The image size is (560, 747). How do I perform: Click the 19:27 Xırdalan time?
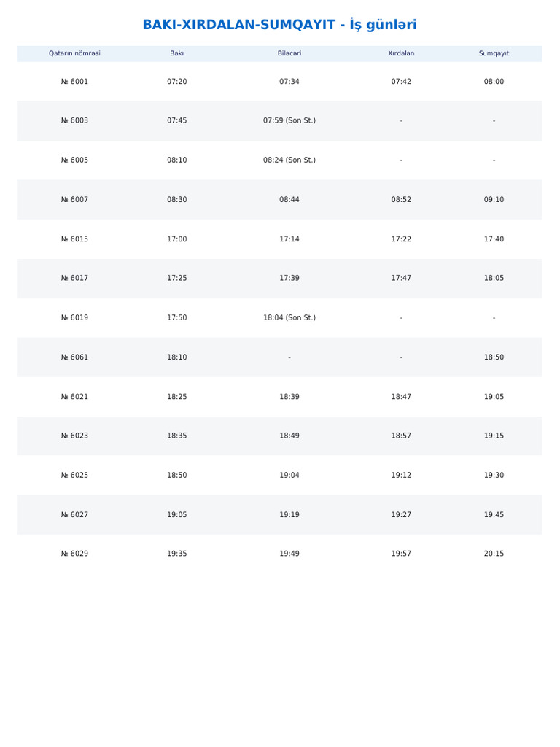[401, 515]
